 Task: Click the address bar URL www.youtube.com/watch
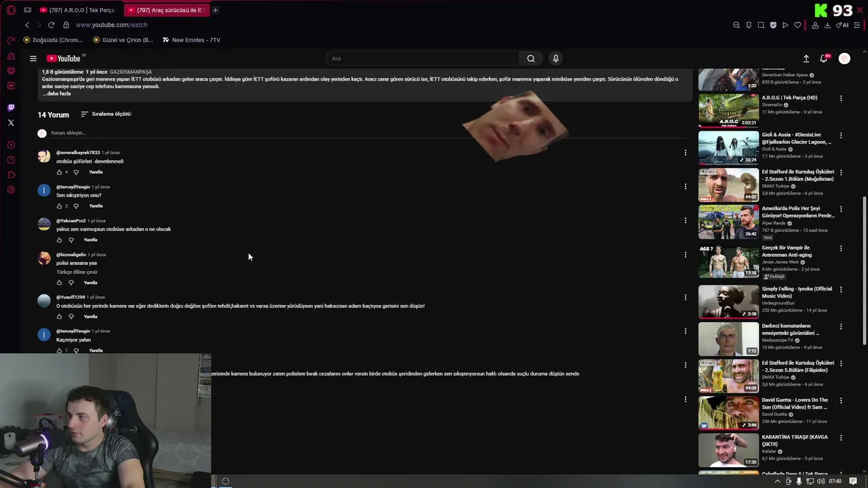111,25
